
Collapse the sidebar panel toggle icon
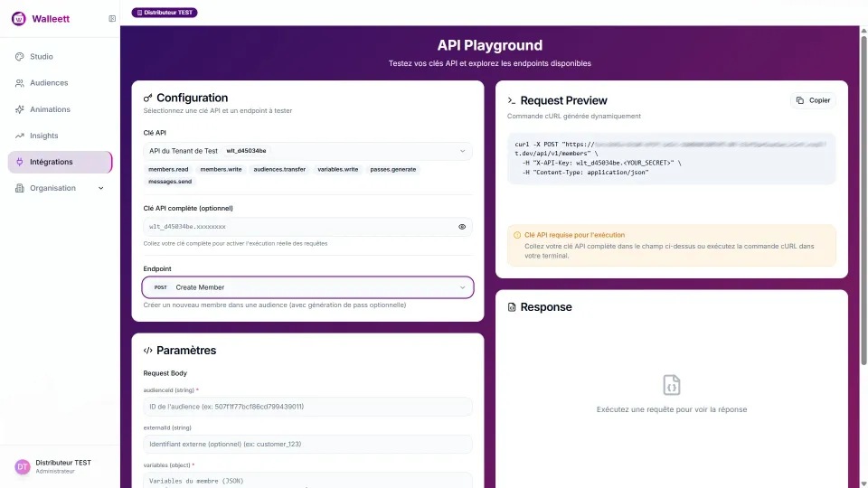[112, 19]
